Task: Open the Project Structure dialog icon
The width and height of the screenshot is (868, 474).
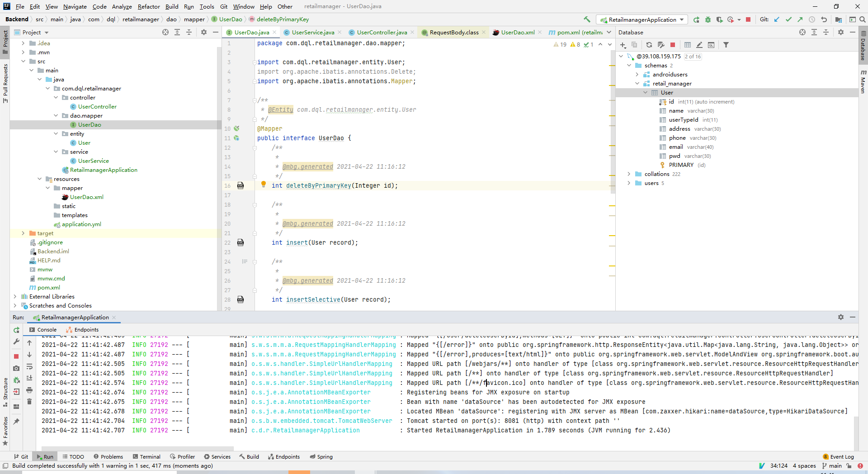Action: tap(839, 19)
